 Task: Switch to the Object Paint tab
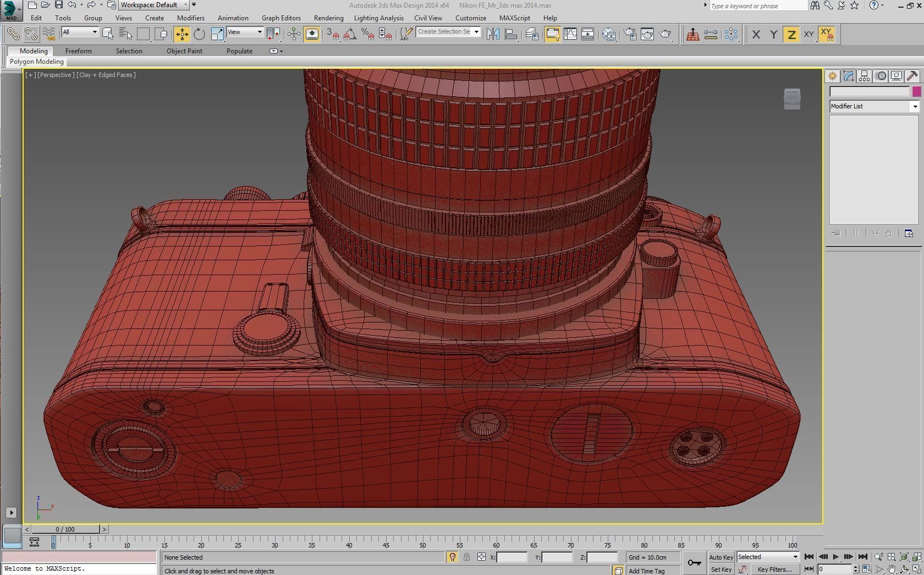(x=184, y=51)
